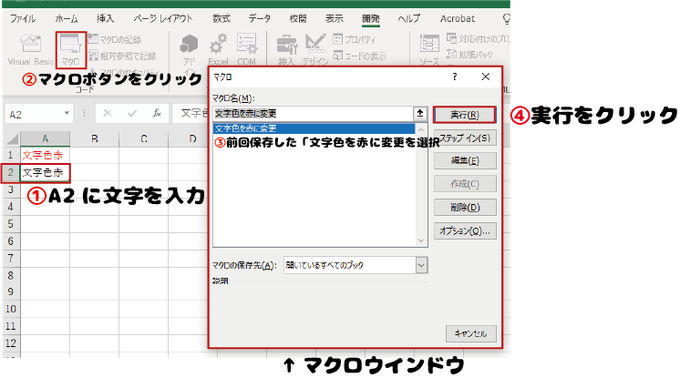Click キャンセル in the macro dialog

pos(471,333)
